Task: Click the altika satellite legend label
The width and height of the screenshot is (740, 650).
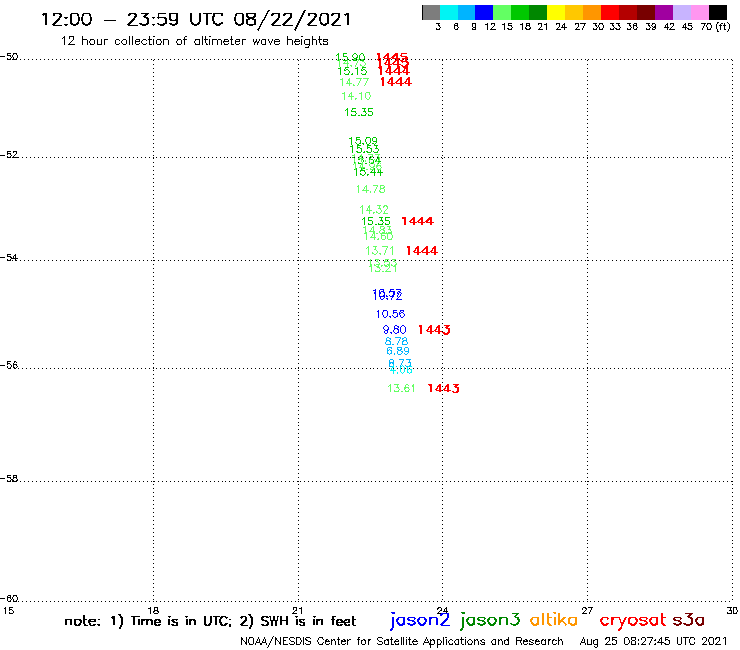Action: coord(554,619)
